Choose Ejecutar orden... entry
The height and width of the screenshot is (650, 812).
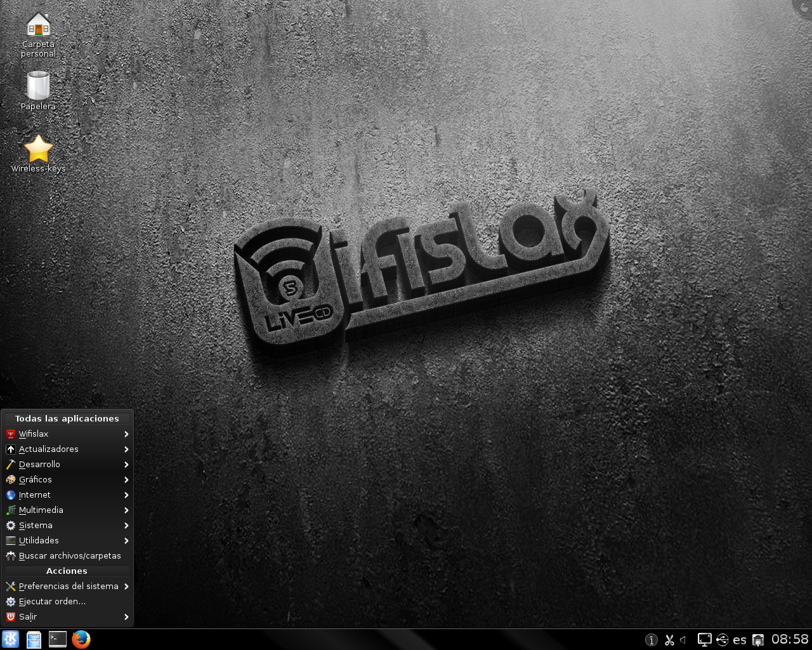67,602
